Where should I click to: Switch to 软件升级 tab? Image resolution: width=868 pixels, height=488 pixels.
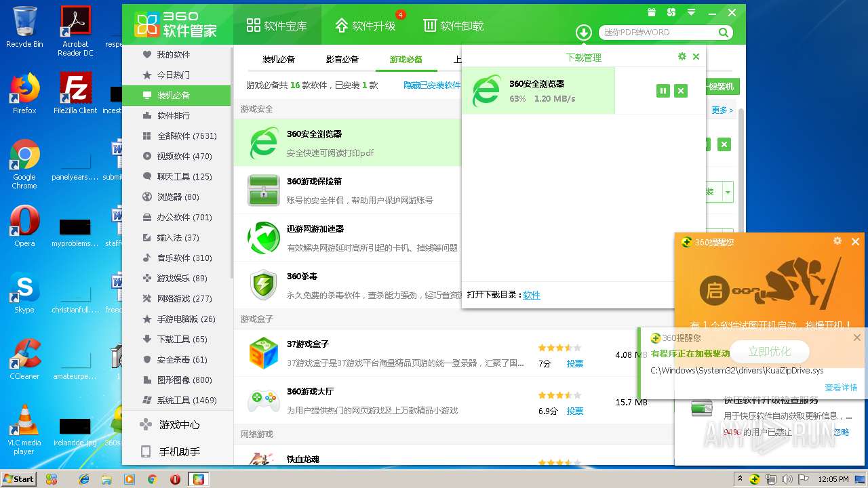pyautogui.click(x=366, y=26)
